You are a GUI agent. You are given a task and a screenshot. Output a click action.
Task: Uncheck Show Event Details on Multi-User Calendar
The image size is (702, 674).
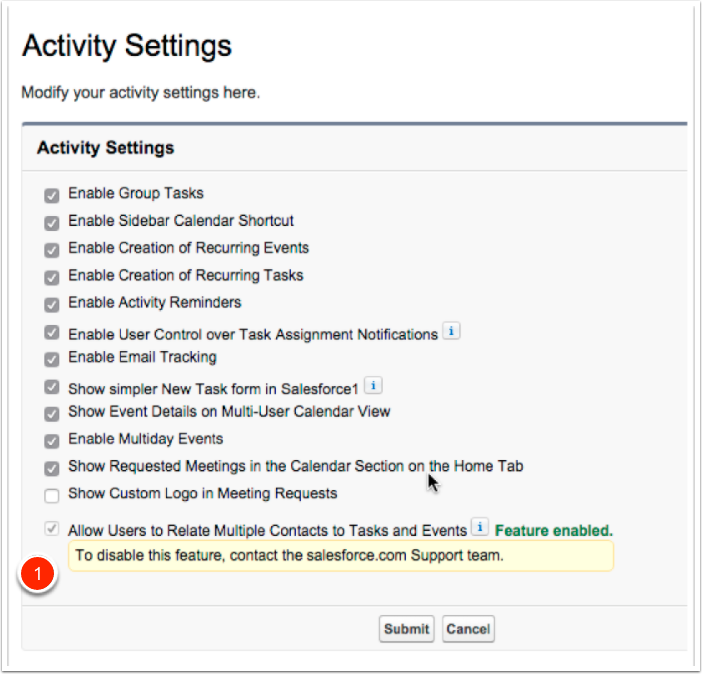click(51, 413)
